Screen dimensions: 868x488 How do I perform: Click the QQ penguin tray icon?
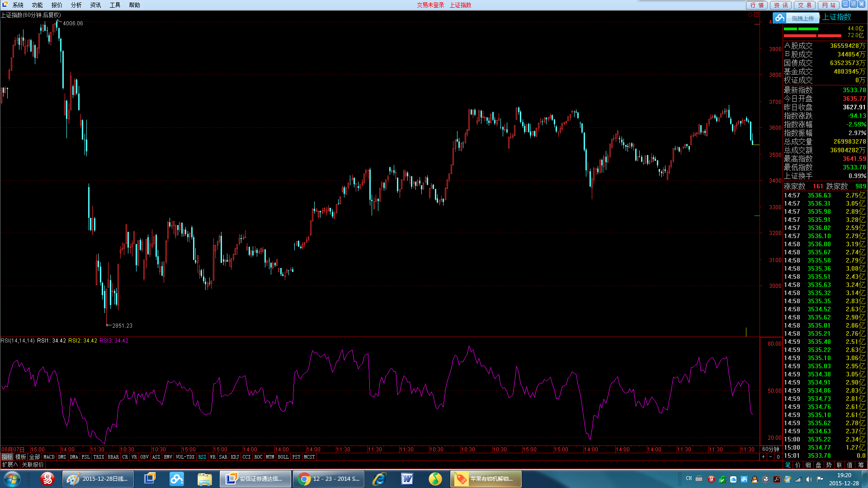[755, 479]
